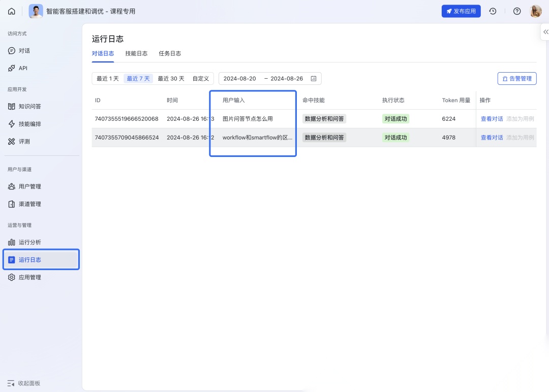Click the 命中技能 column header
Image resolution: width=549 pixels, height=392 pixels.
click(313, 101)
